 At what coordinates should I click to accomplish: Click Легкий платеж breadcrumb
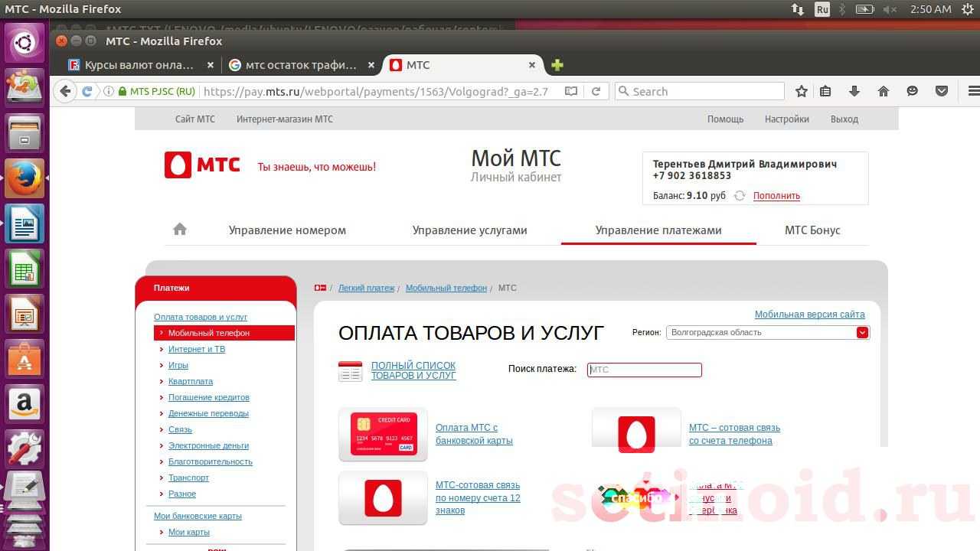[367, 288]
